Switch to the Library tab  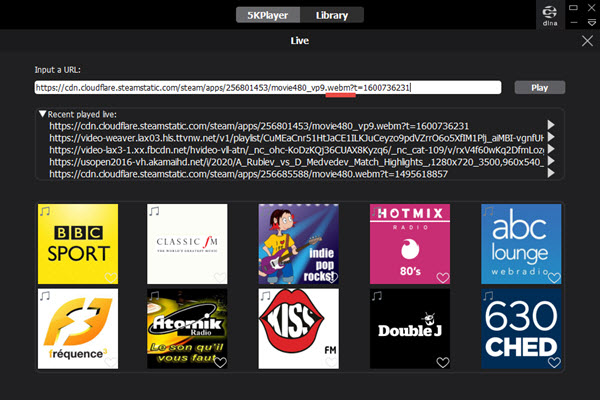(332, 15)
